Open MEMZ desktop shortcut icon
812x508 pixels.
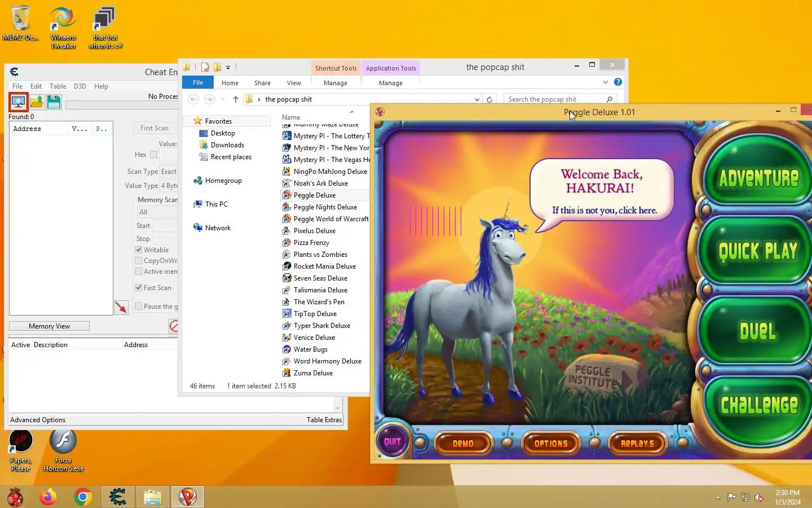(20, 24)
